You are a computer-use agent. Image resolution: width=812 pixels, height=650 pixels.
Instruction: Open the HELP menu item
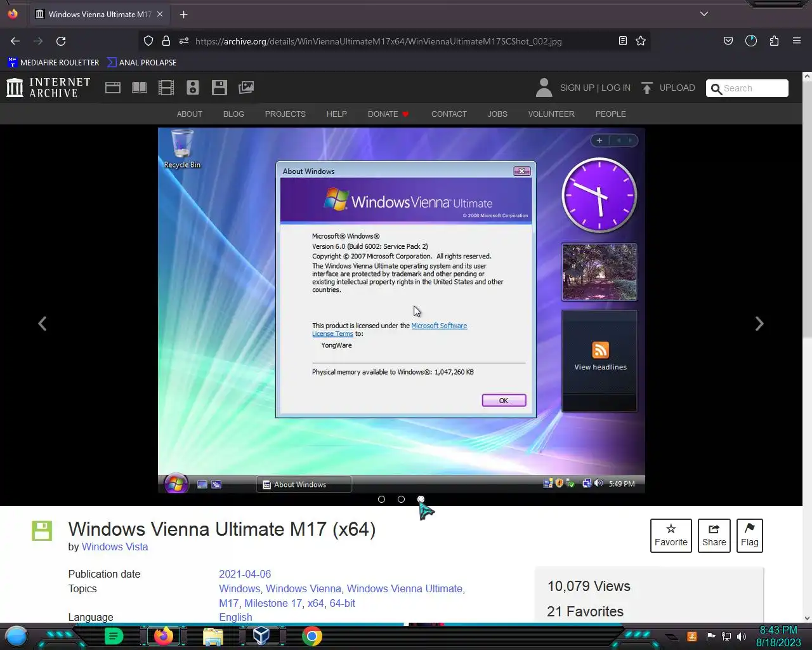(337, 114)
